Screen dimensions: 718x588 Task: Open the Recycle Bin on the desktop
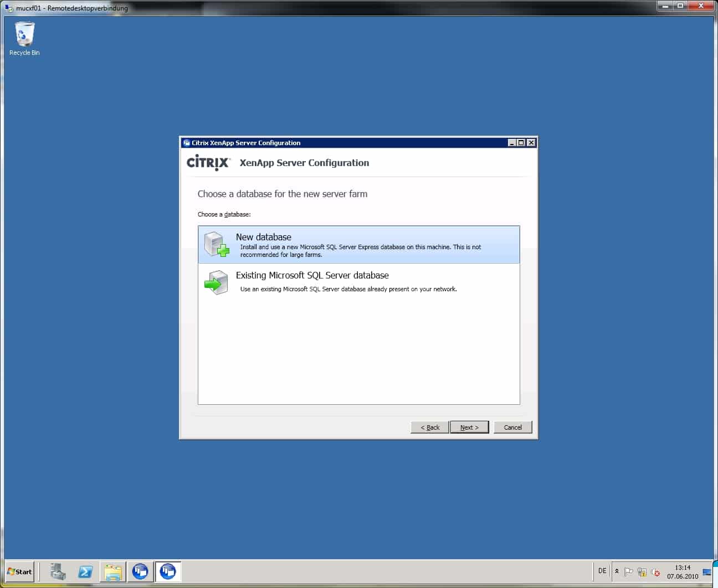click(24, 39)
